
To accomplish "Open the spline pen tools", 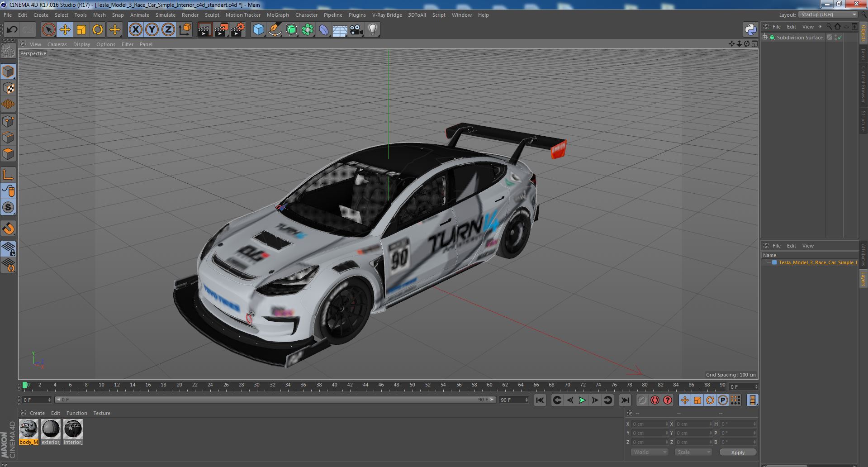I will (x=275, y=30).
